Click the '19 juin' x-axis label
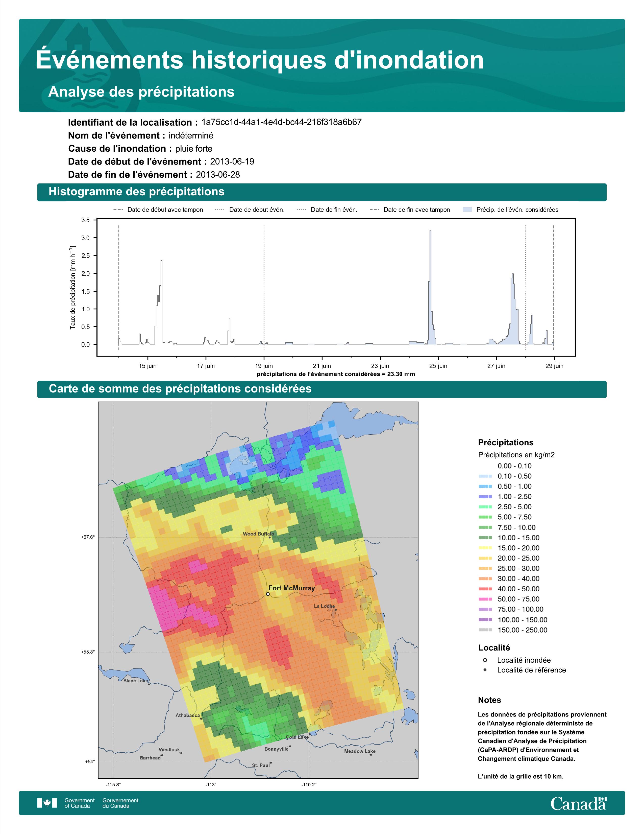The image size is (644, 834). [264, 366]
